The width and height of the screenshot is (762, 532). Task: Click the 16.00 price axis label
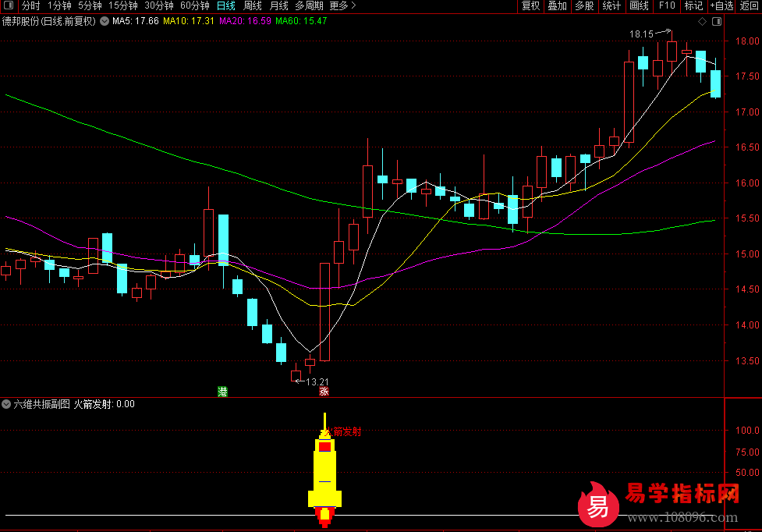(747, 183)
